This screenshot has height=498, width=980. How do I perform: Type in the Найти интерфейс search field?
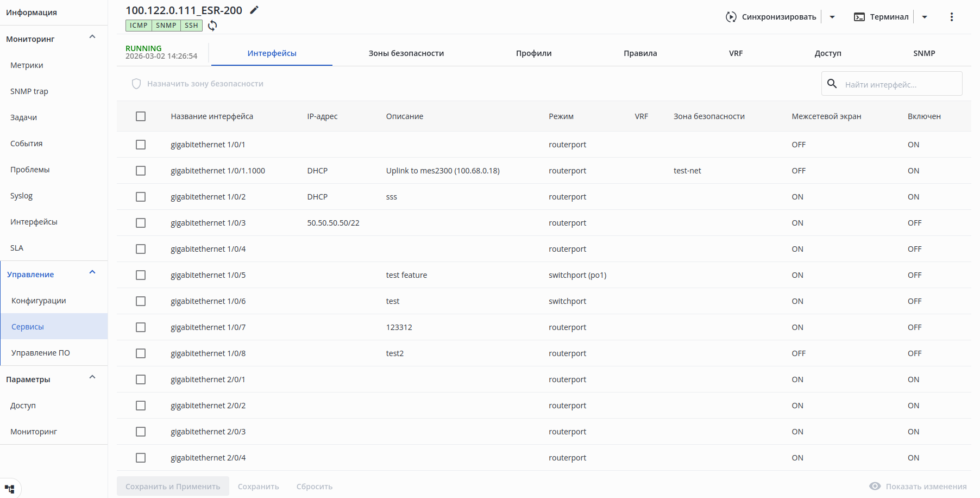coord(899,85)
